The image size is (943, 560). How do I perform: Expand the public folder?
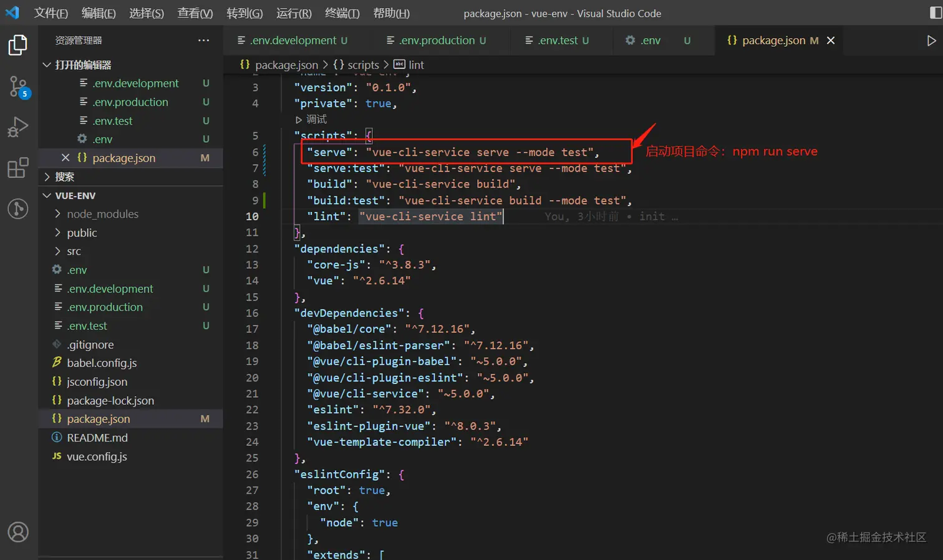click(57, 233)
